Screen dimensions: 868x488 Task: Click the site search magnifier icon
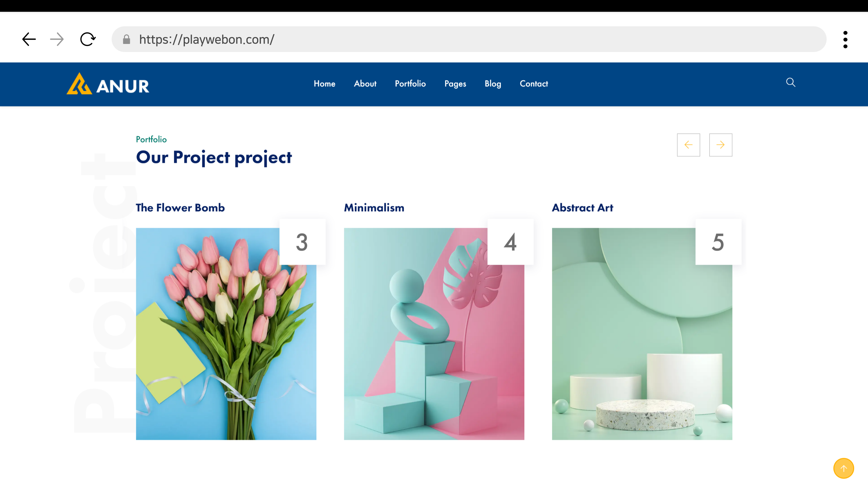tap(790, 82)
